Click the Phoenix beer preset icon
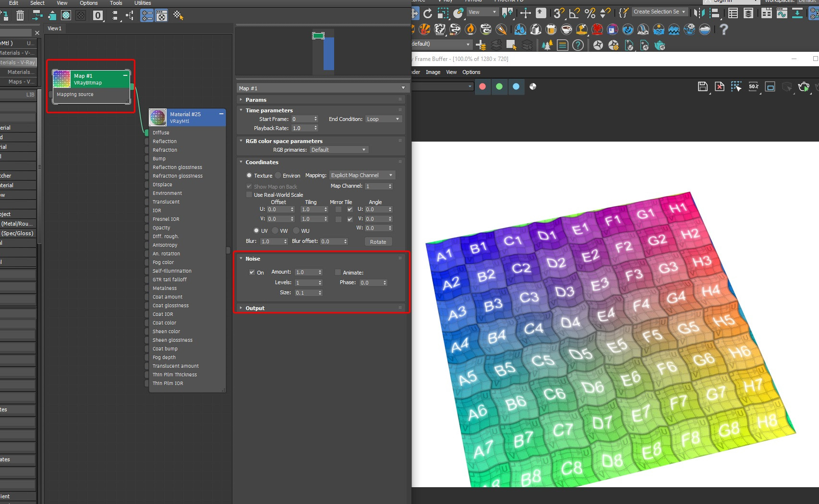The image size is (819, 504). click(x=551, y=29)
